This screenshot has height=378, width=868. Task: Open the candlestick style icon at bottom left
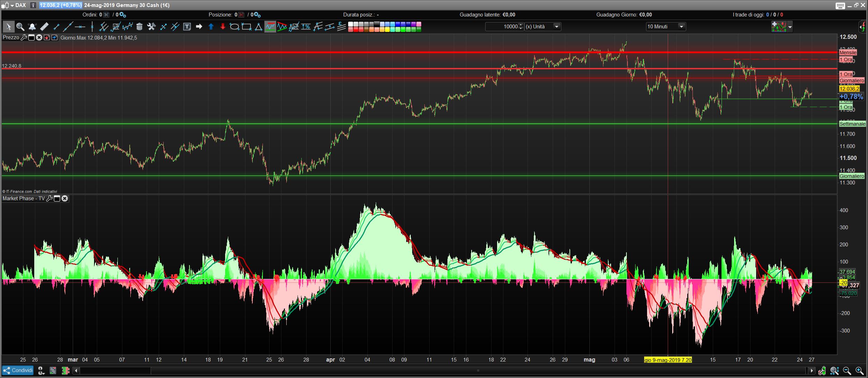pyautogui.click(x=65, y=370)
